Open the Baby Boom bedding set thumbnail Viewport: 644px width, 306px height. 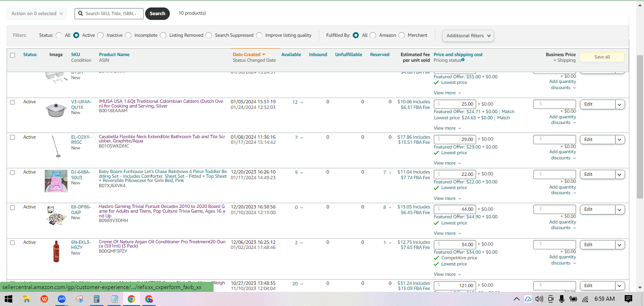[56, 181]
